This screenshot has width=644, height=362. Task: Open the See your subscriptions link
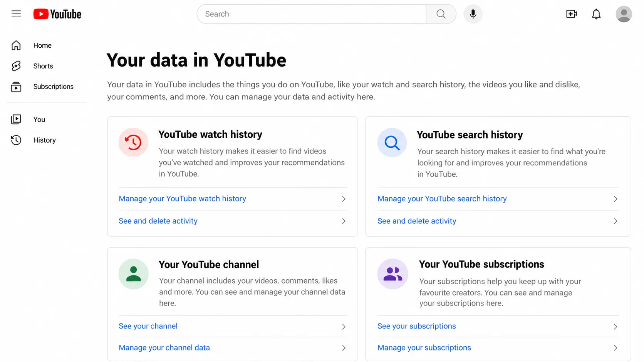pos(416,326)
